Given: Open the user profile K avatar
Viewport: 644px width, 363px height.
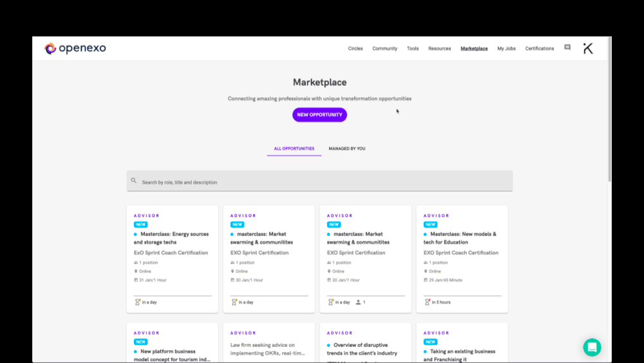Looking at the screenshot, I should pyautogui.click(x=588, y=48).
